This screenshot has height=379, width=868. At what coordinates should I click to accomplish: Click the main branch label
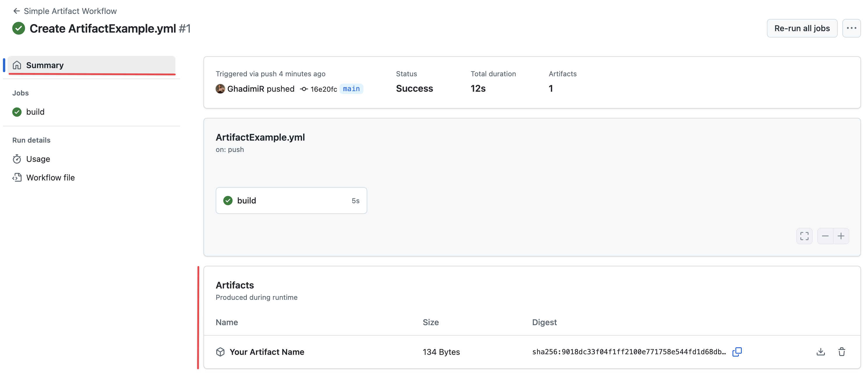[351, 89]
